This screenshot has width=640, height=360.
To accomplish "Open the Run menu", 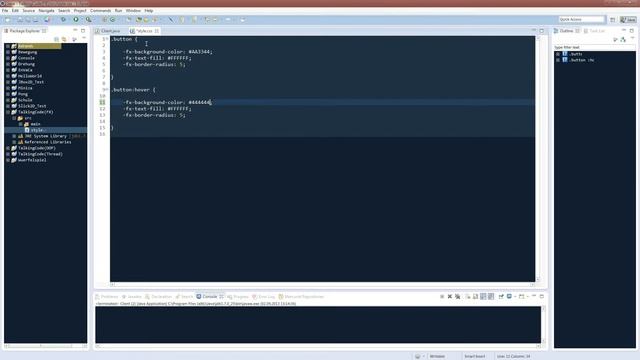I will 118,11.
